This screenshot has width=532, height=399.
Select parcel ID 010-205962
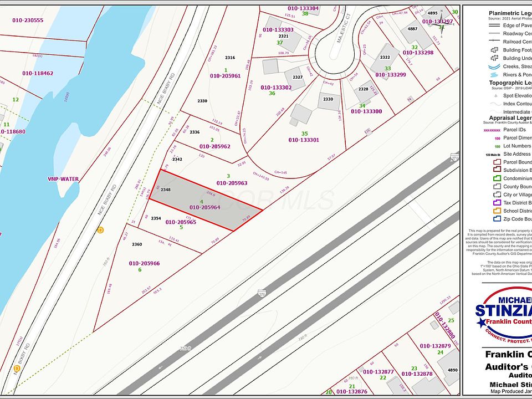point(215,146)
